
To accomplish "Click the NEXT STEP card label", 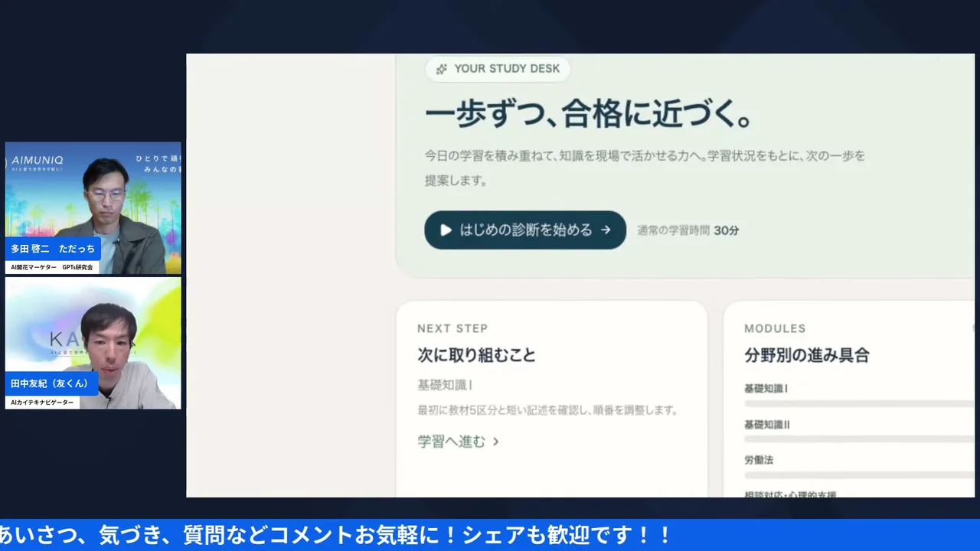I will (452, 328).
